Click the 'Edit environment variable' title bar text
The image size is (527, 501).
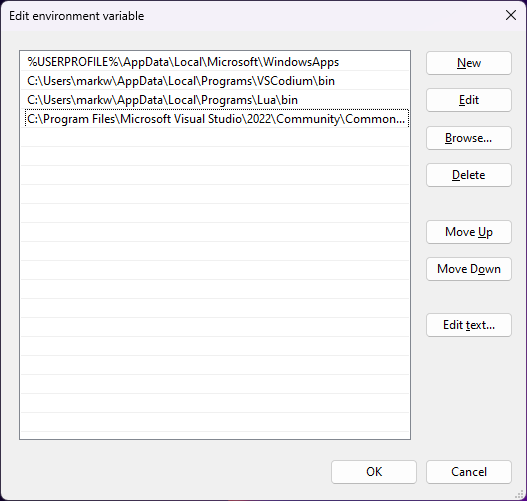pos(77,16)
